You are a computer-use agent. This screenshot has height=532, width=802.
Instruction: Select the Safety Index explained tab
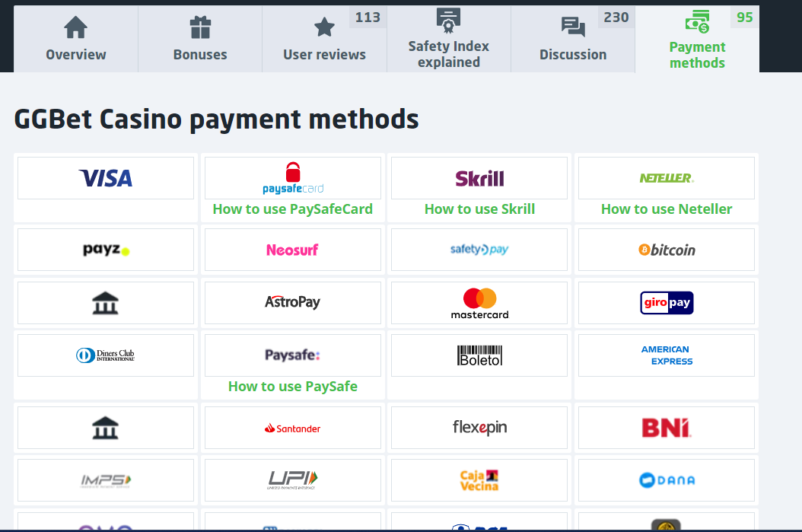448,40
